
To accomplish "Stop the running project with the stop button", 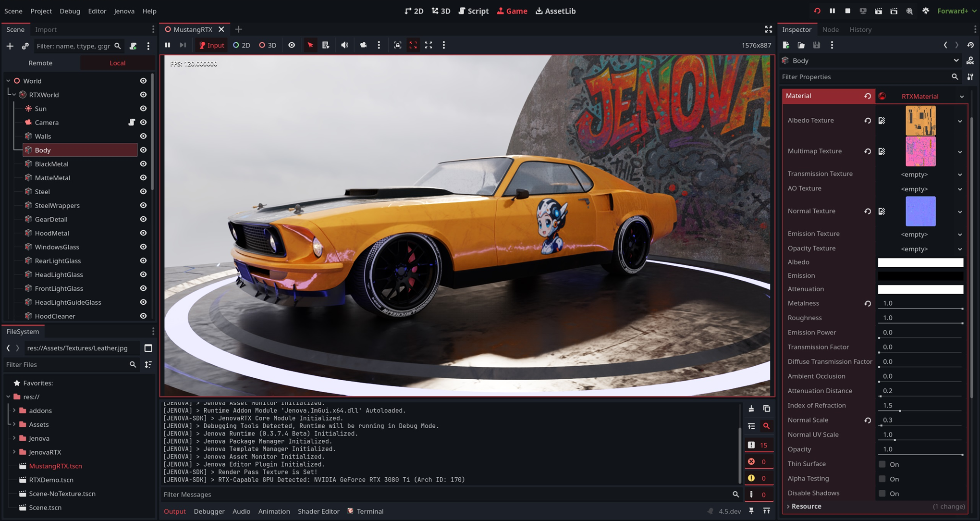I will [847, 11].
